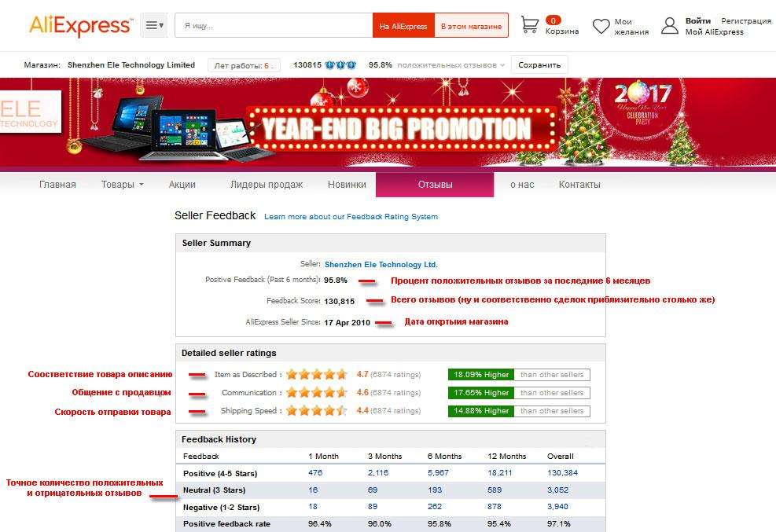Open Neutral 12 Months count 589

495,490
